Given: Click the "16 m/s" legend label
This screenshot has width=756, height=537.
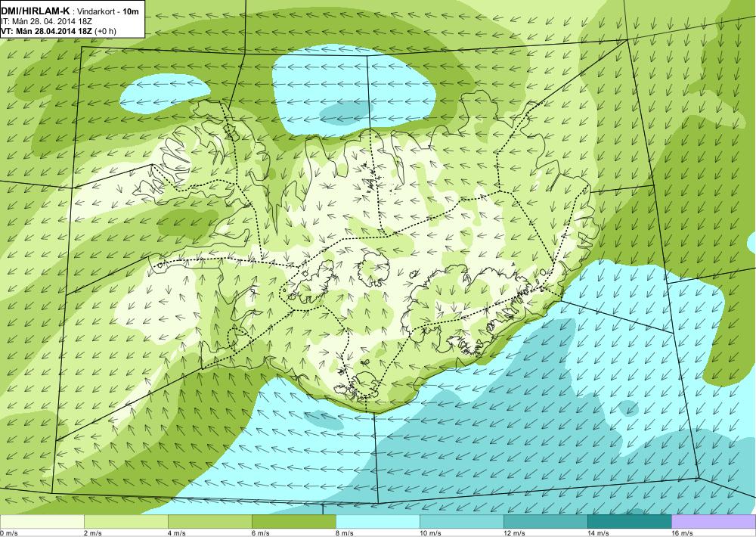Looking at the screenshot, I should (682, 533).
